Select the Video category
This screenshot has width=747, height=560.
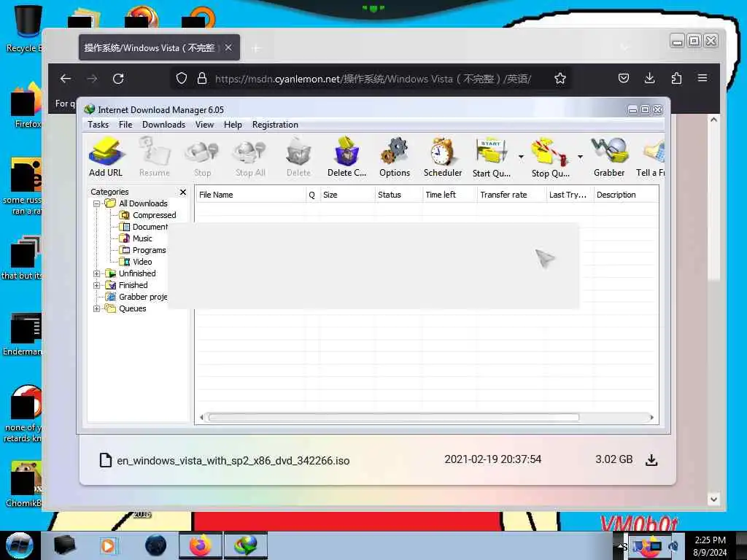pyautogui.click(x=142, y=262)
